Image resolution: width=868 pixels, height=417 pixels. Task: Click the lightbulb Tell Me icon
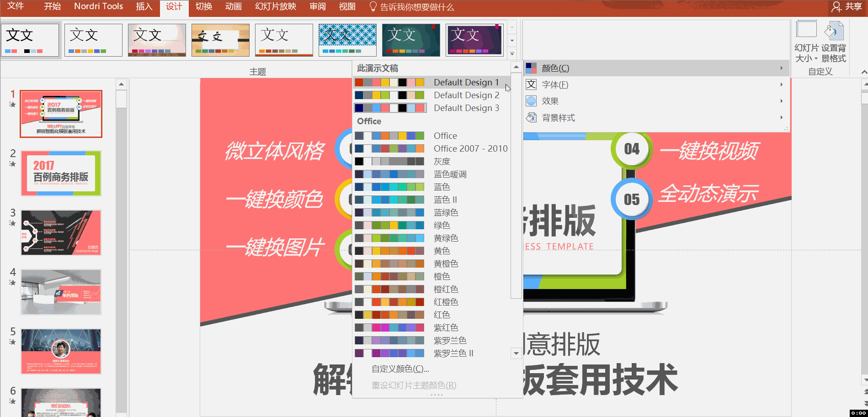(x=373, y=7)
